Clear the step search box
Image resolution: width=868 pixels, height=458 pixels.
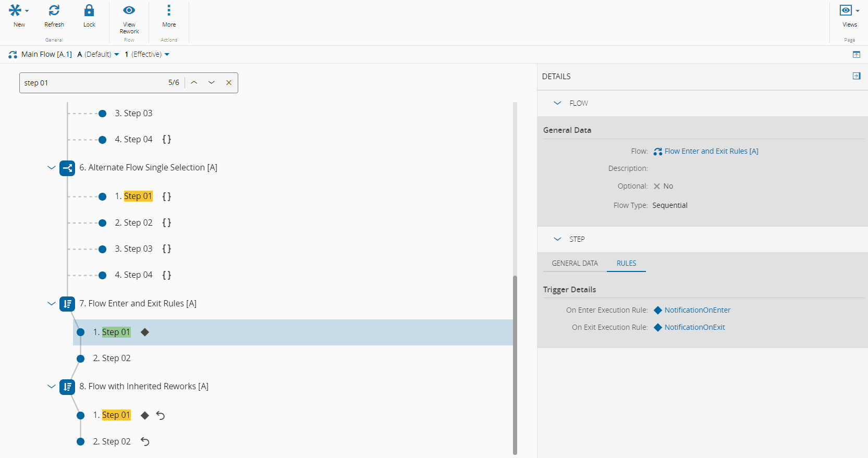click(x=229, y=83)
